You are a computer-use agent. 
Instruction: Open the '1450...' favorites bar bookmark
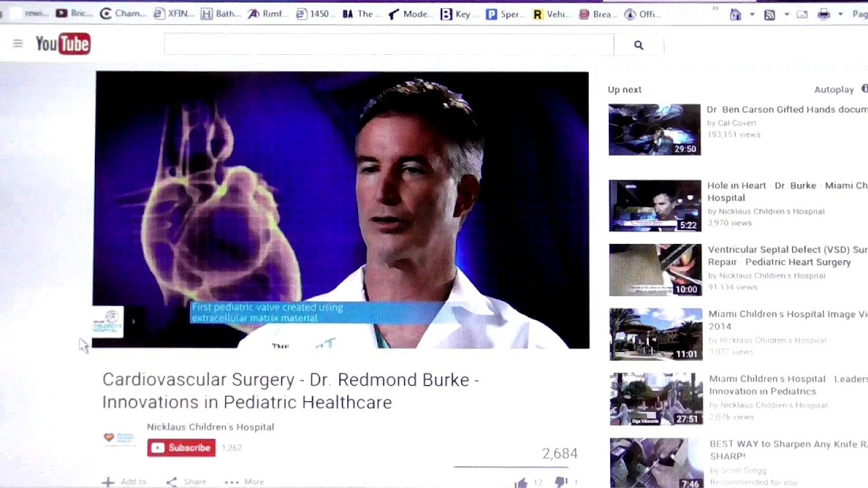tap(315, 14)
